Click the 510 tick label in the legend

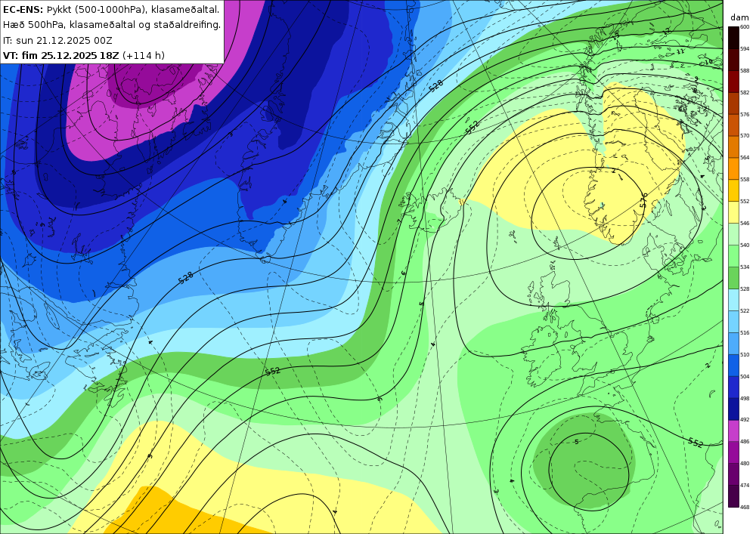click(745, 354)
